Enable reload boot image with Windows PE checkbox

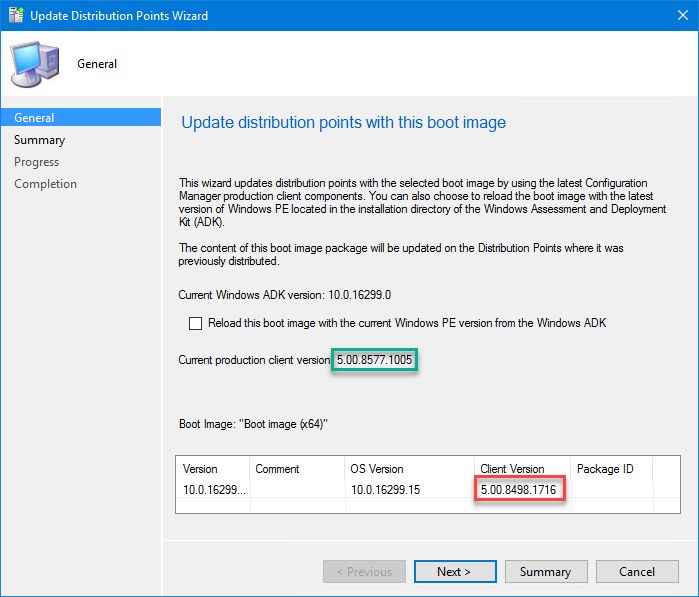[195, 323]
